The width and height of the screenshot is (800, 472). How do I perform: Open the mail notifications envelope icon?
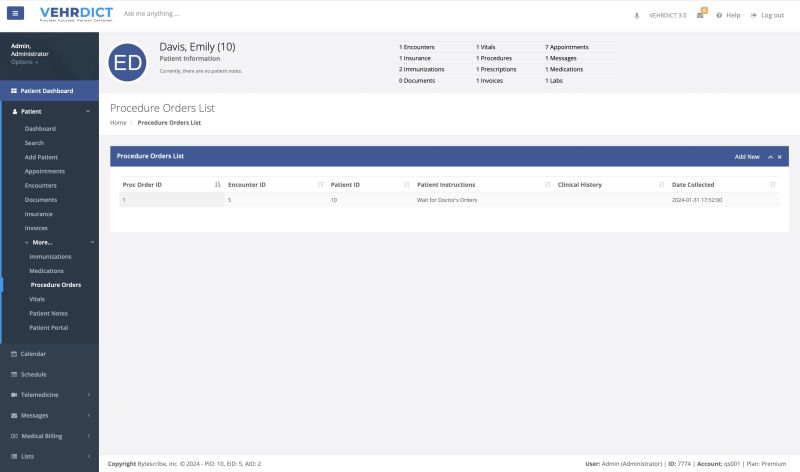click(x=700, y=15)
